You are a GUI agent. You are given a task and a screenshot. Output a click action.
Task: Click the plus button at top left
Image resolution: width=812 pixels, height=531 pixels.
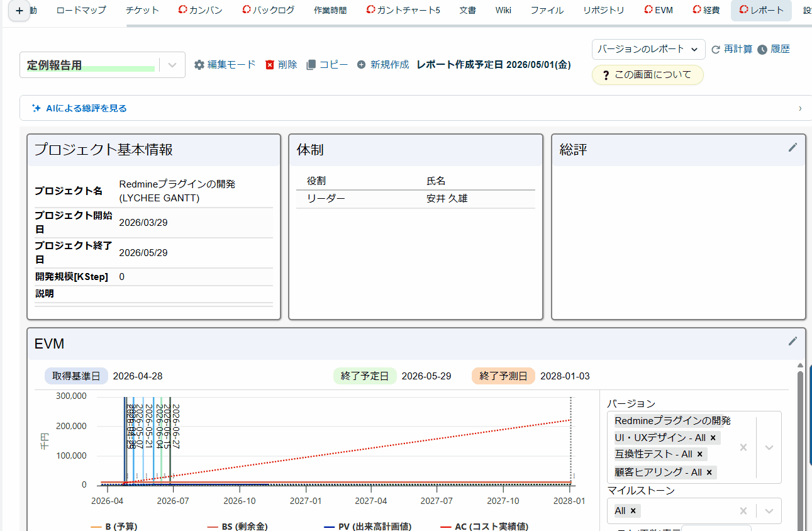tap(19, 11)
